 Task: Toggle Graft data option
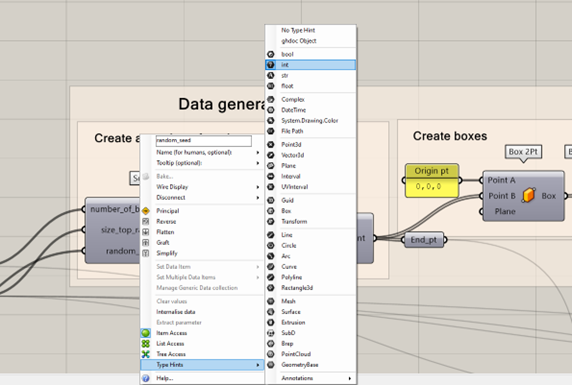(202, 243)
